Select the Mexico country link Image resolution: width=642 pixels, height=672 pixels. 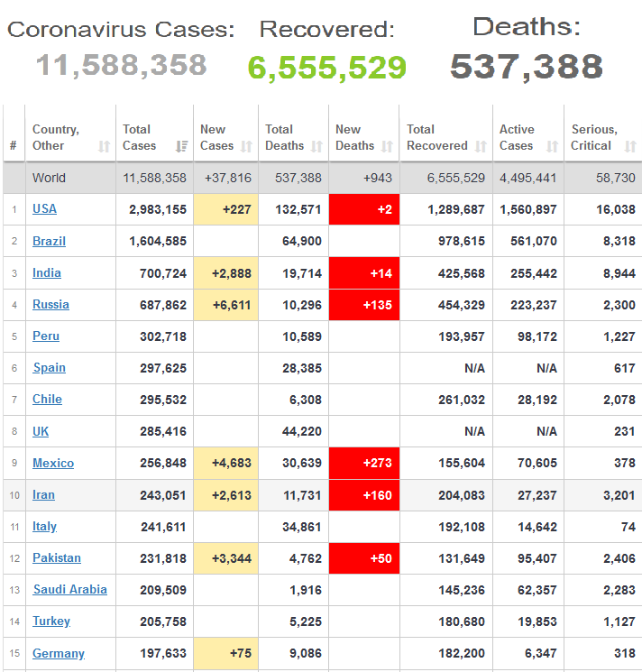(x=53, y=463)
